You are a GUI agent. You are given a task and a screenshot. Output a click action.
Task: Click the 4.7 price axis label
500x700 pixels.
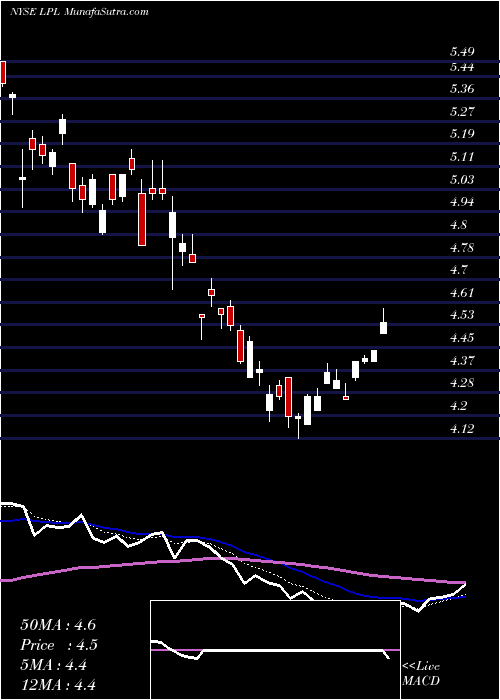click(x=458, y=270)
